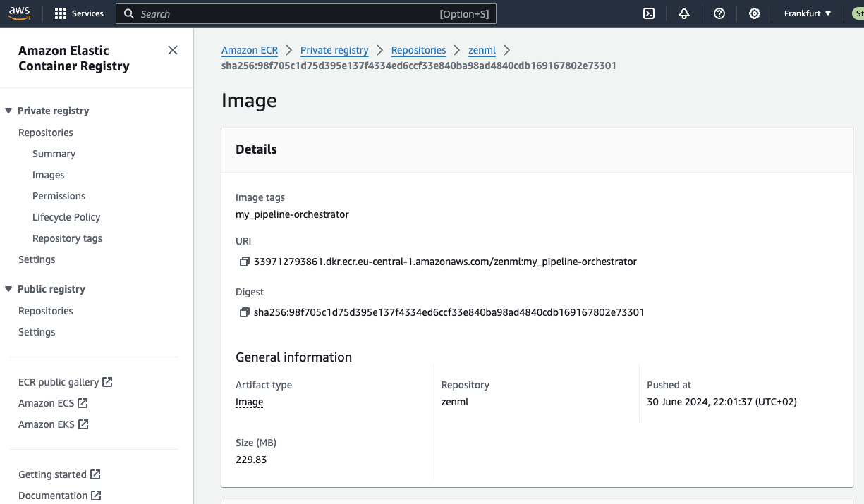Open the ECR public gallery external link

click(x=59, y=381)
